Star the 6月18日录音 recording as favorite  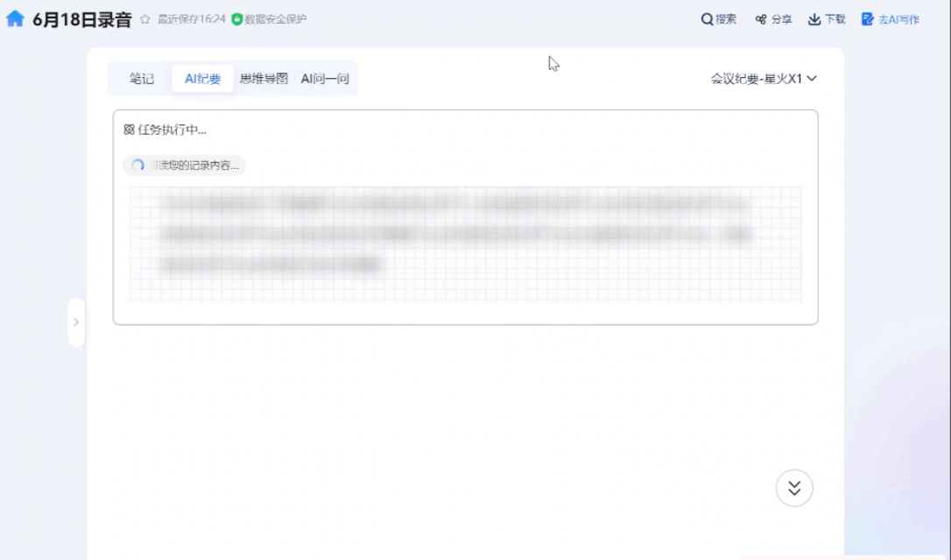(145, 19)
